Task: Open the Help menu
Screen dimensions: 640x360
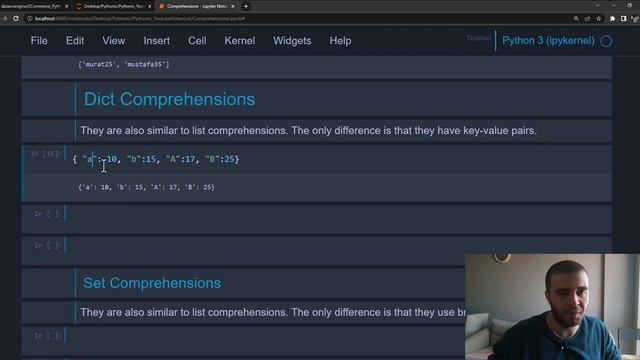Action: 340,41
